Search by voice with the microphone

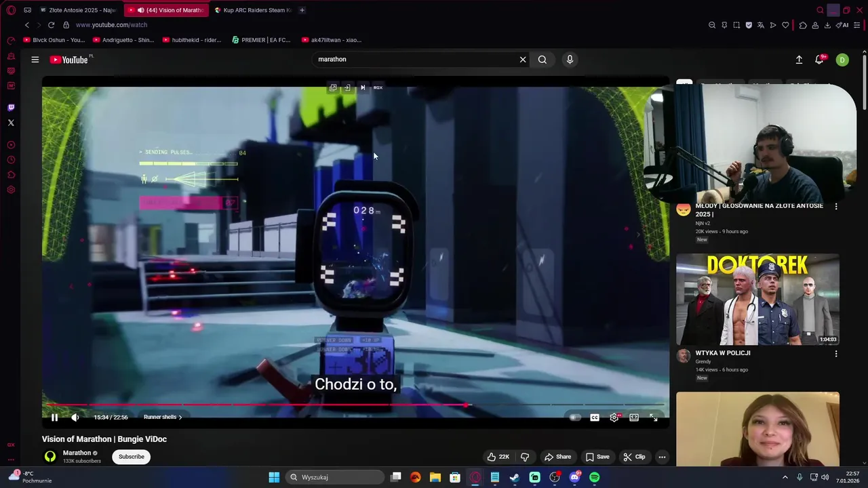pyautogui.click(x=570, y=60)
